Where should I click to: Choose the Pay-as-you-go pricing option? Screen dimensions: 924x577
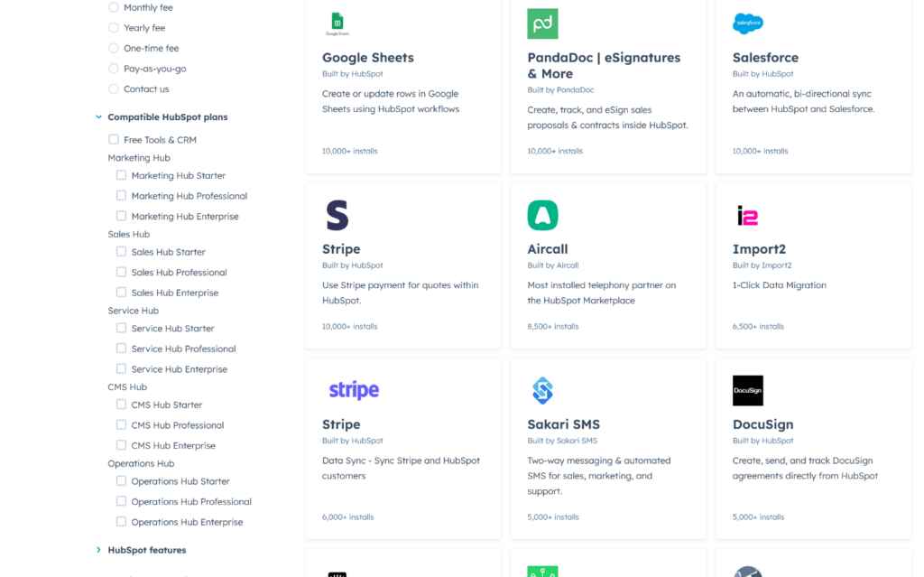tap(114, 69)
